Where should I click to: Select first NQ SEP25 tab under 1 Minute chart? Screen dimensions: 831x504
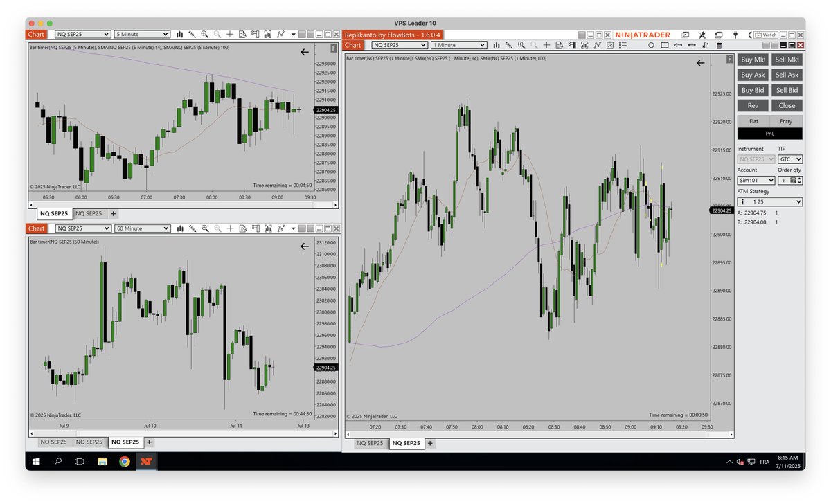point(370,443)
